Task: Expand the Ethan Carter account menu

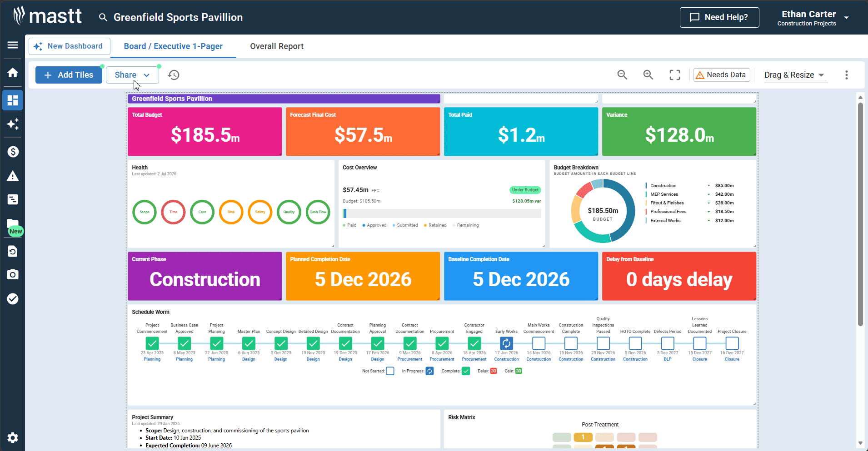Action: click(x=813, y=18)
